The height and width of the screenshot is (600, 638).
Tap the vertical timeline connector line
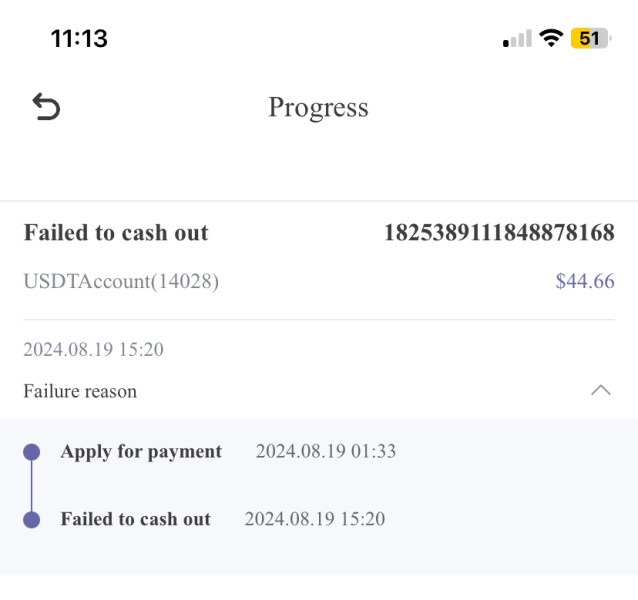tap(31, 486)
